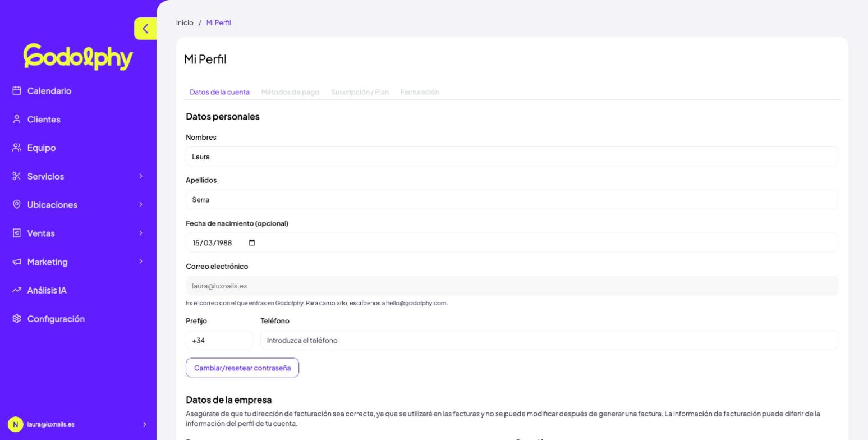
Task: Click the Clientes person icon
Action: point(17,120)
